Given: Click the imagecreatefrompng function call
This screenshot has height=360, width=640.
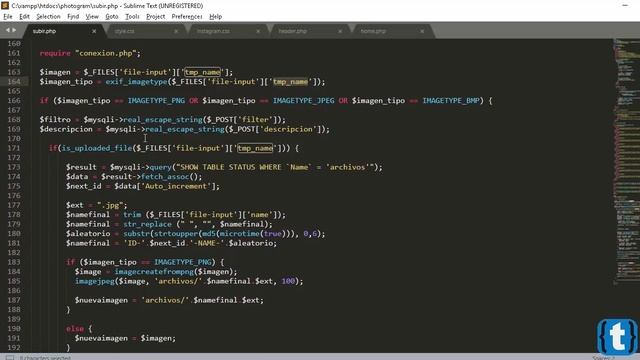Looking at the screenshot, I should pos(154,271).
